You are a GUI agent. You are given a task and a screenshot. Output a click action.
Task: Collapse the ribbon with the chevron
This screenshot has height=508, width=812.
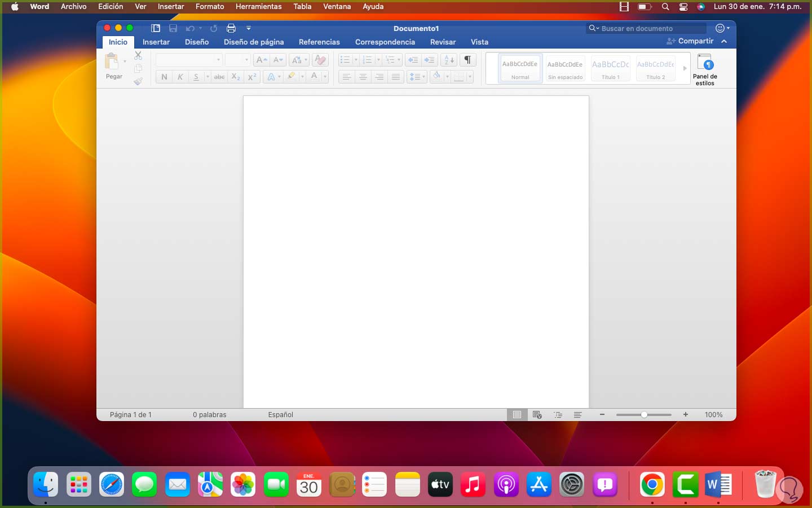724,41
